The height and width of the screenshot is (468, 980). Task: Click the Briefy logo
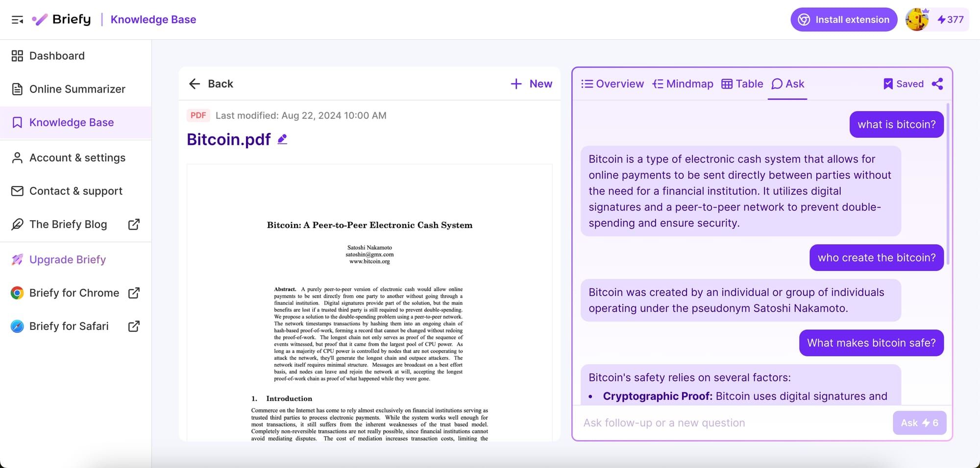click(x=62, y=19)
